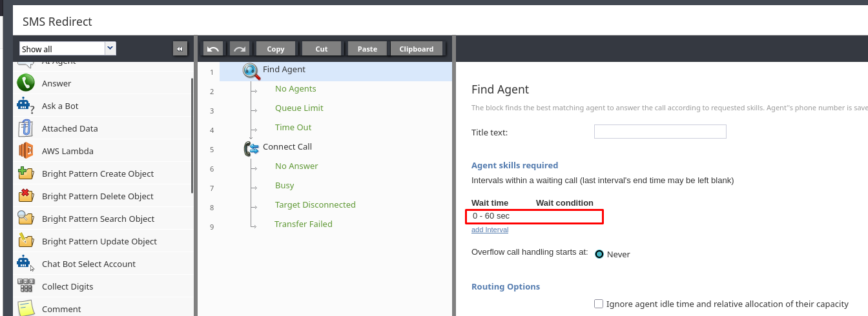This screenshot has width=868, height=316.
Task: Select the Ask a Bot icon
Action: click(x=25, y=106)
